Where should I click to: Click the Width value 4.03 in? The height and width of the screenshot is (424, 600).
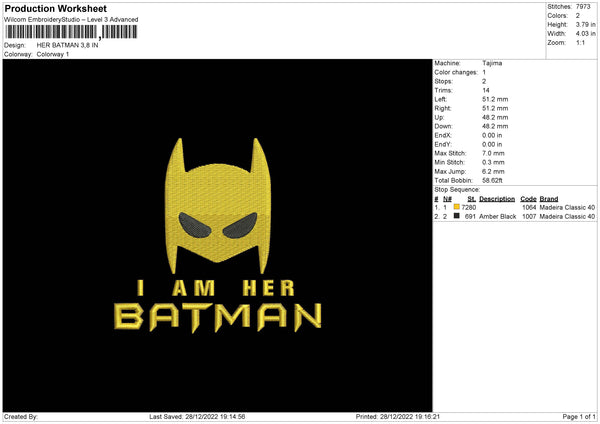tap(585, 34)
